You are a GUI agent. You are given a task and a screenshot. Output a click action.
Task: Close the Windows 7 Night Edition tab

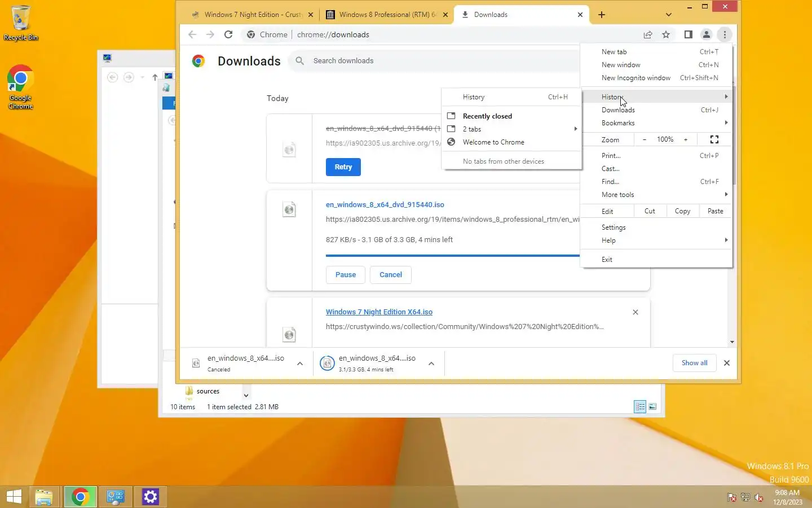(x=310, y=15)
